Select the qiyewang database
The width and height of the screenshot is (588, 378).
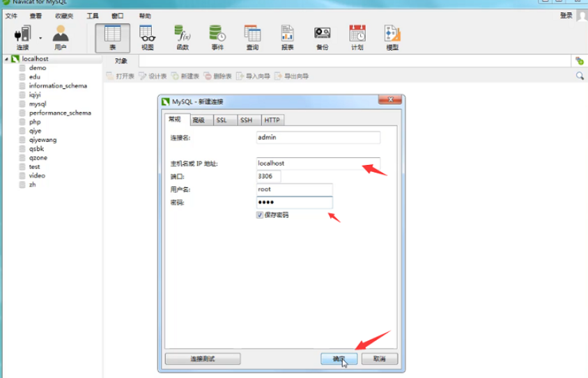(x=42, y=140)
